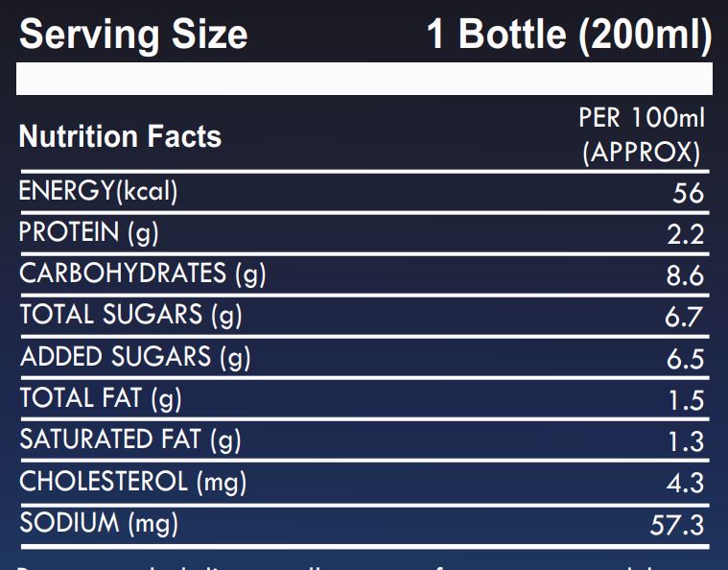Select the PER 100ml (APPROX) column header
728x570 pixels.
(642, 136)
